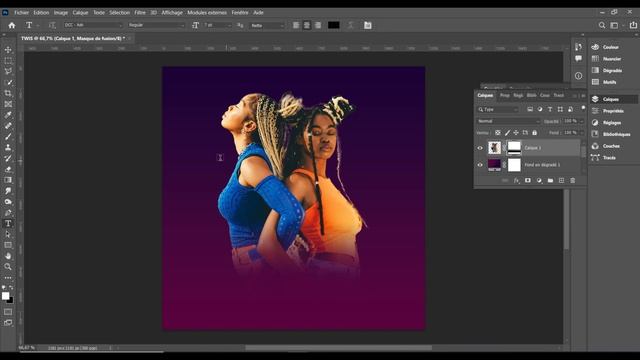The width and height of the screenshot is (640, 360).
Task: Switch layer filtering on or off
Action: click(x=583, y=108)
